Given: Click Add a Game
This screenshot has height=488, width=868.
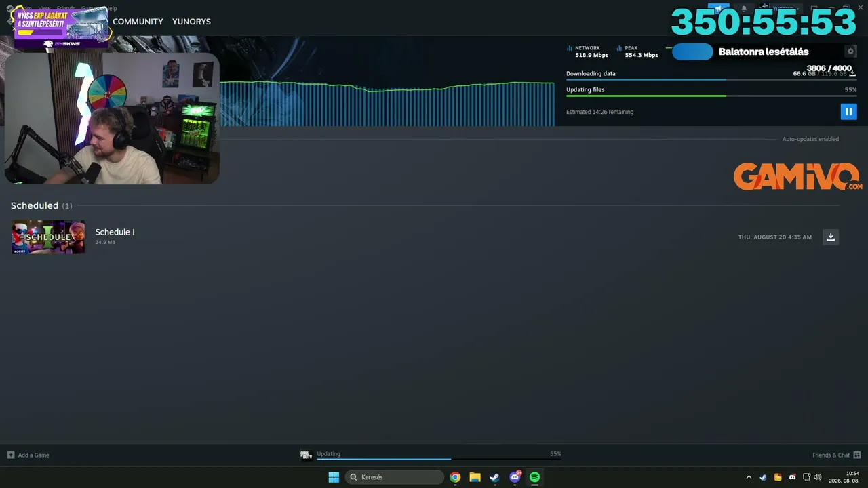Looking at the screenshot, I should (x=28, y=455).
